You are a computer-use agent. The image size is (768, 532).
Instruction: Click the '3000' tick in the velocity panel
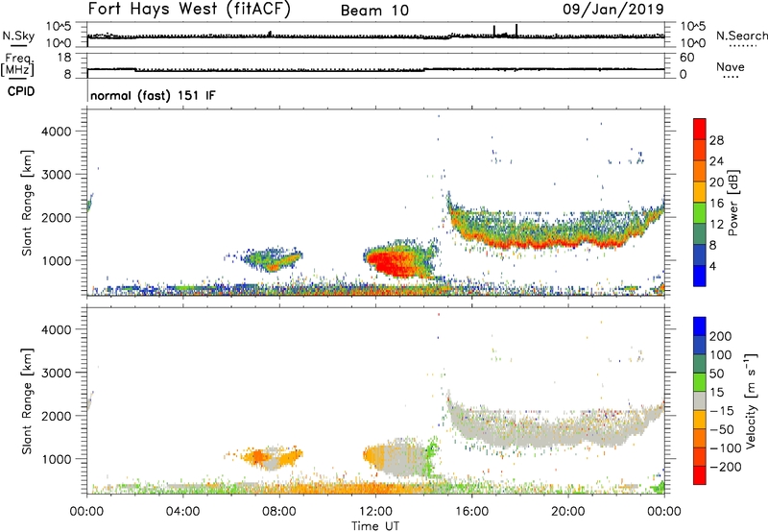[x=57, y=373]
